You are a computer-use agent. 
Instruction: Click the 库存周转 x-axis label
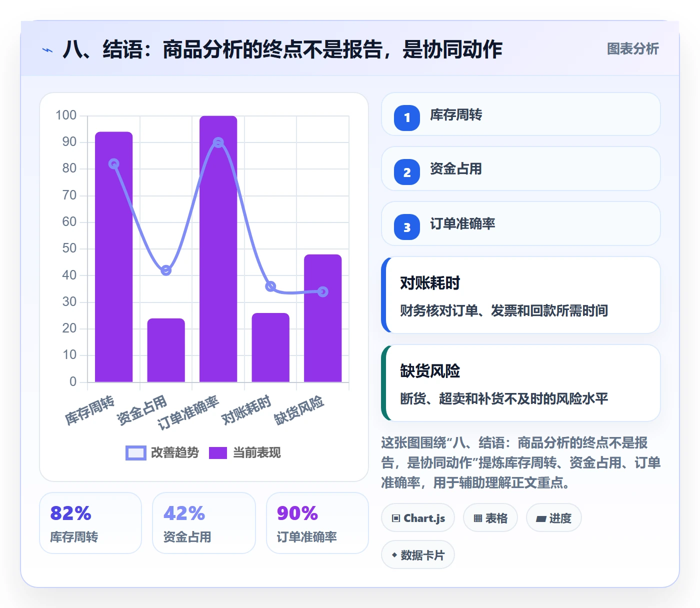pyautogui.click(x=90, y=410)
